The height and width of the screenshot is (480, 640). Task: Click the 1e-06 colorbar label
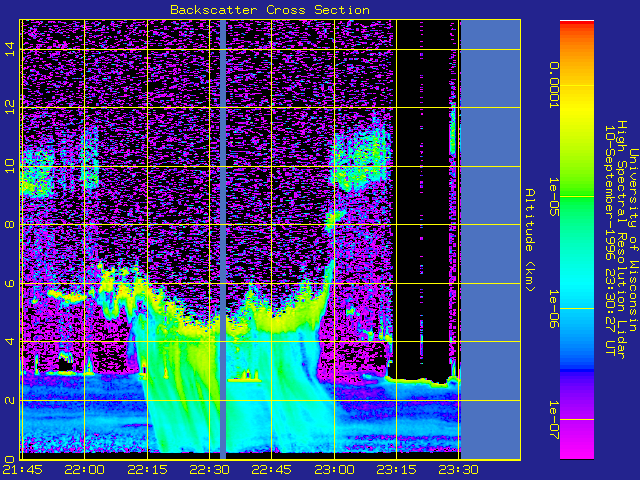tap(553, 309)
